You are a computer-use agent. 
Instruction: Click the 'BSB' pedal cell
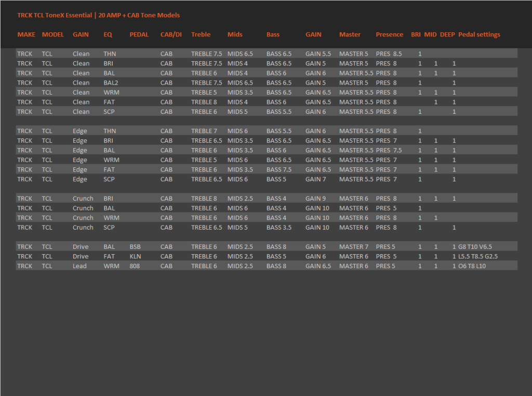pyautogui.click(x=135, y=247)
